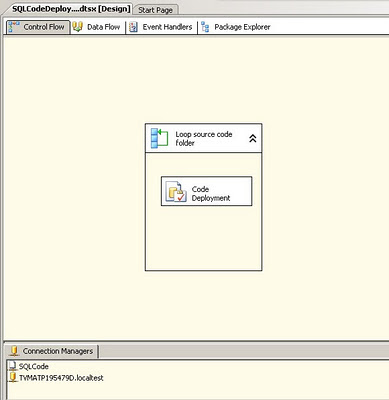The width and height of the screenshot is (389, 400).
Task: Select the SQLCode connection manager name
Action: coord(34,366)
